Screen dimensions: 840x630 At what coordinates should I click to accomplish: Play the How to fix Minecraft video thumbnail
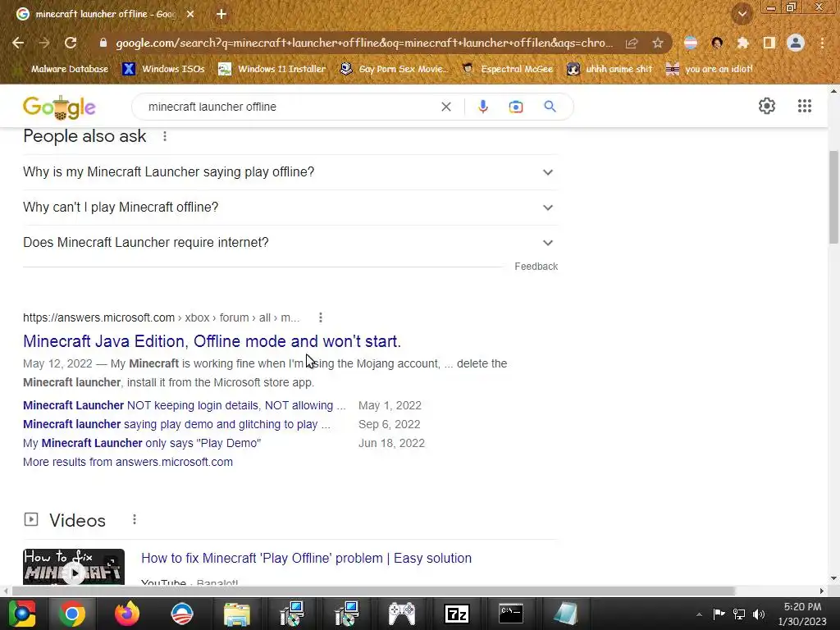[74, 567]
